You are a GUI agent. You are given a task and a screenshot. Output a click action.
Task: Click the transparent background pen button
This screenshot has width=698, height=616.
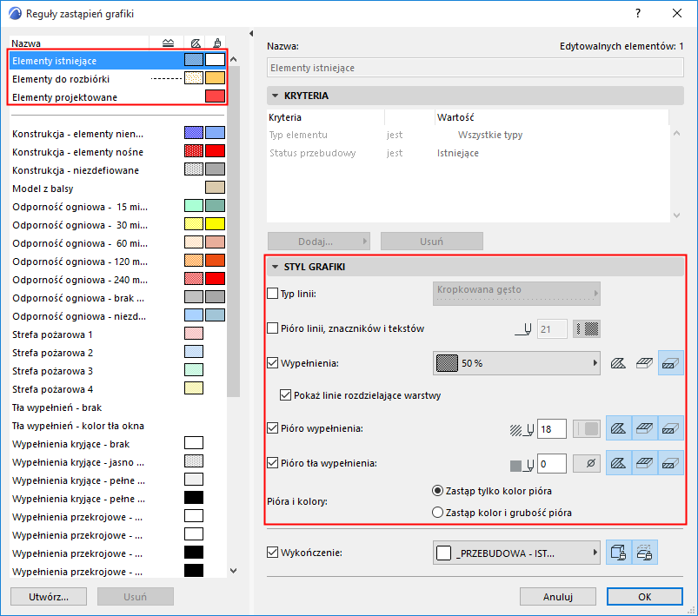pos(587,464)
